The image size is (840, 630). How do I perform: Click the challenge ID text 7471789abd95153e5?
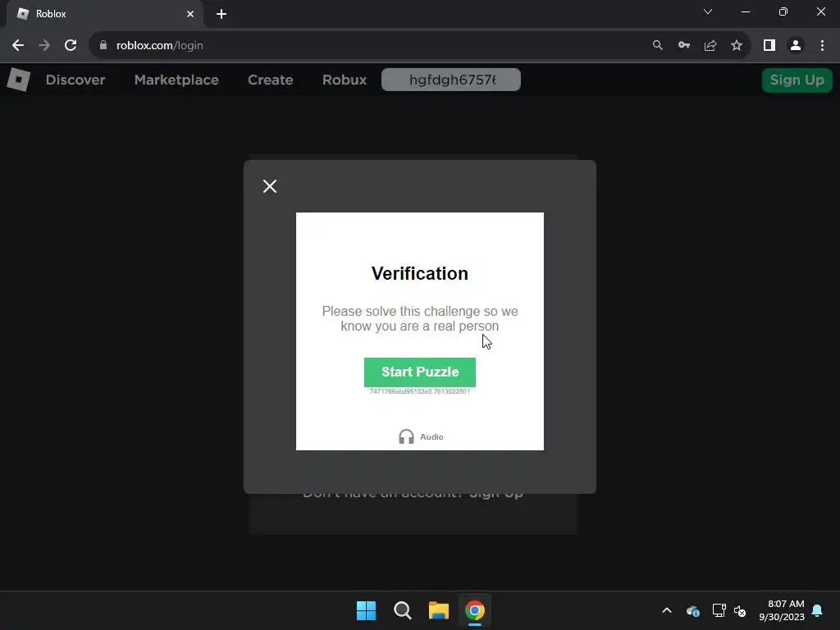pos(419,391)
